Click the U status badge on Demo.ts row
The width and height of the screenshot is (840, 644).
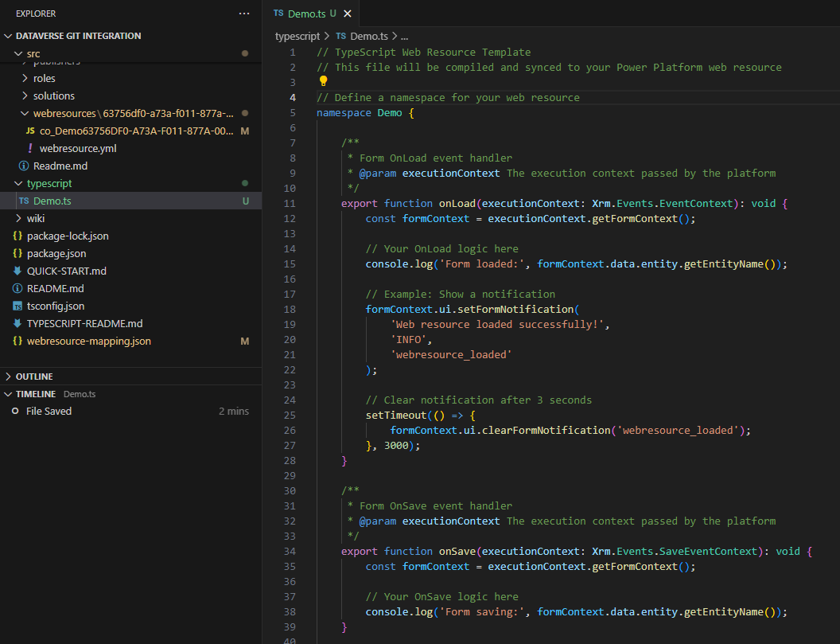[x=245, y=201]
